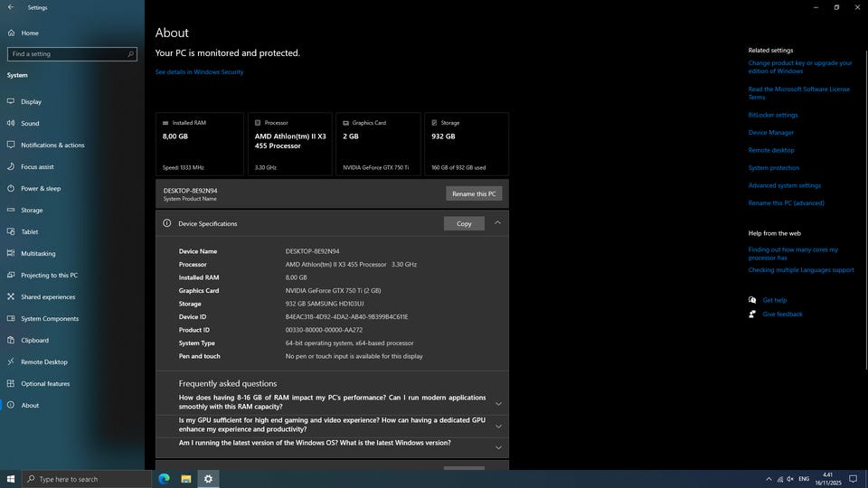Image resolution: width=868 pixels, height=488 pixels.
Task: Open Microsoft Edge from the taskbar
Action: point(164,479)
